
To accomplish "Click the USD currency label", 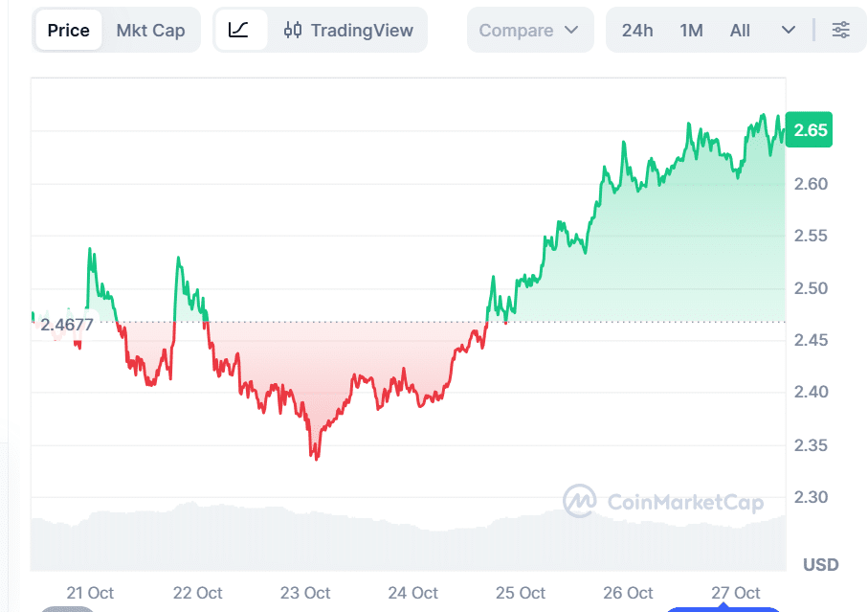I will 820,564.
